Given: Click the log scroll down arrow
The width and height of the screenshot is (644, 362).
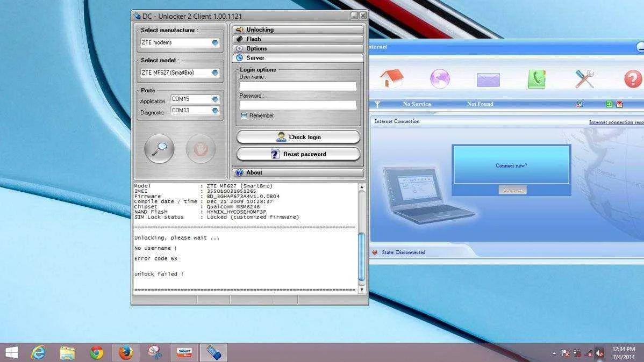Looking at the screenshot, I should (x=362, y=289).
